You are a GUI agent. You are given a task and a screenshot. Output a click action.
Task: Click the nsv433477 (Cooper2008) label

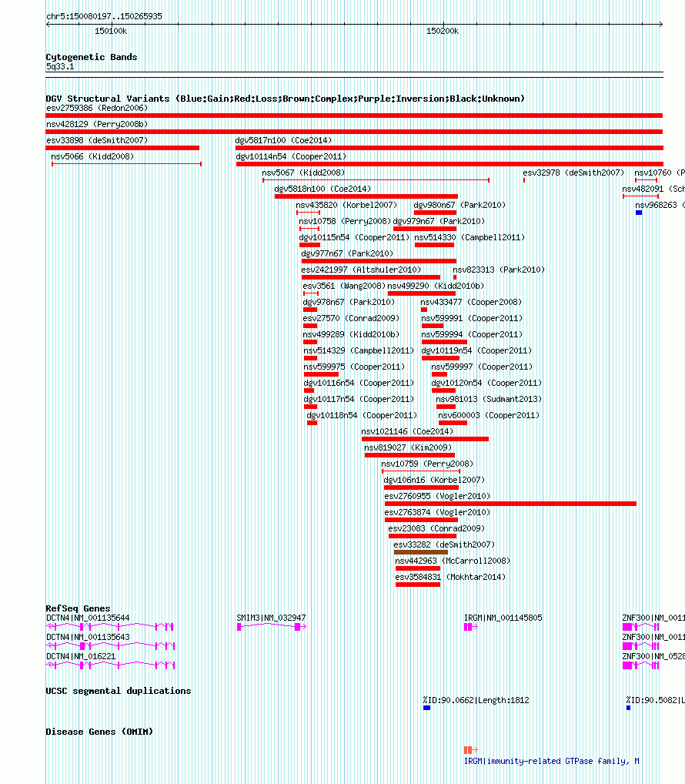[x=471, y=302]
